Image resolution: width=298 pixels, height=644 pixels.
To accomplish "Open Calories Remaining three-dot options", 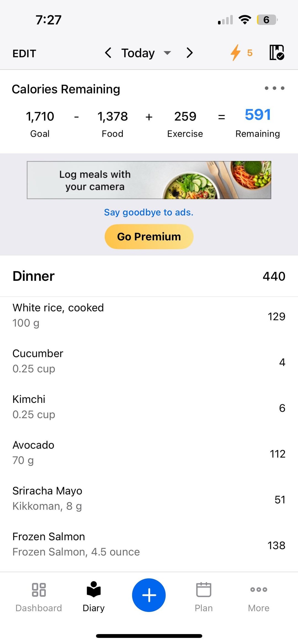I will 274,88.
